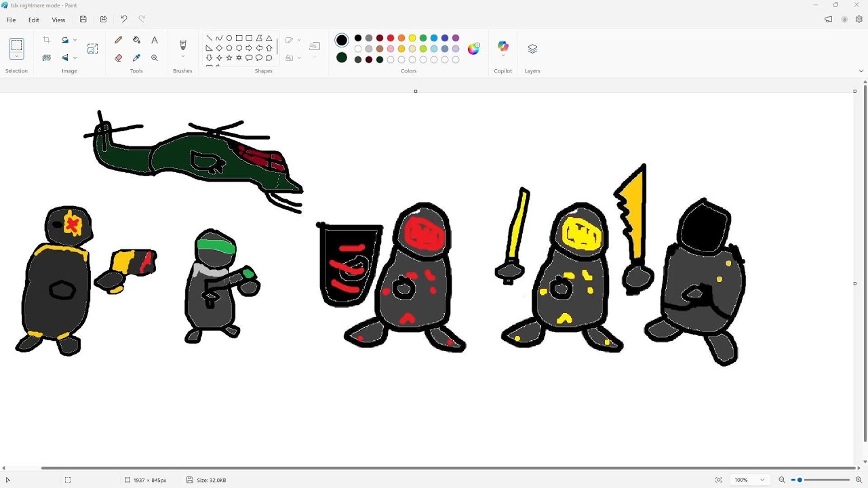
Task: Expand the Selection options dropdown
Action: (17, 57)
